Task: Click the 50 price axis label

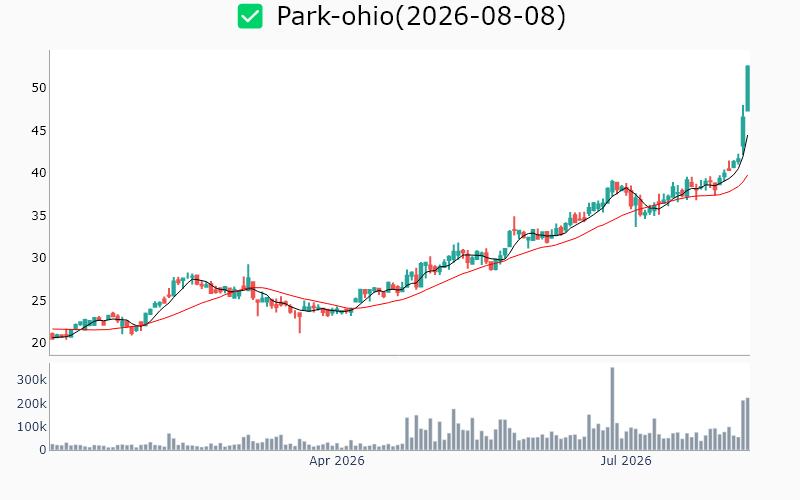Action: point(39,88)
